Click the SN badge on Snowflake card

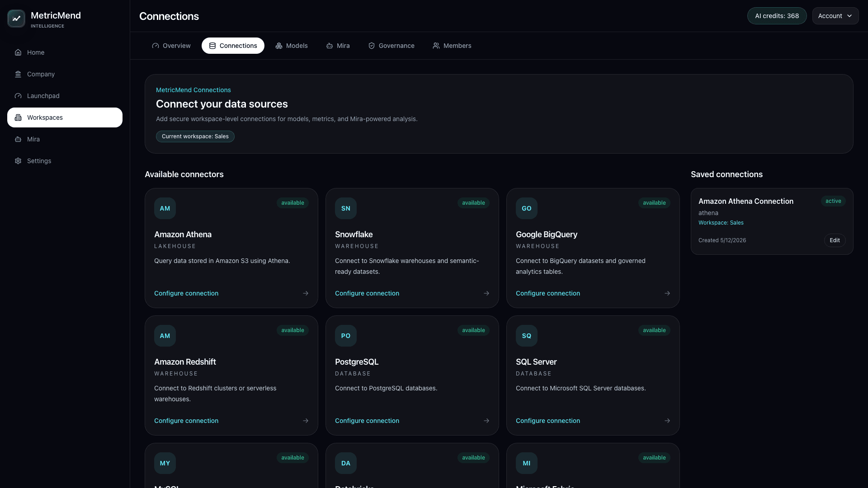click(346, 208)
